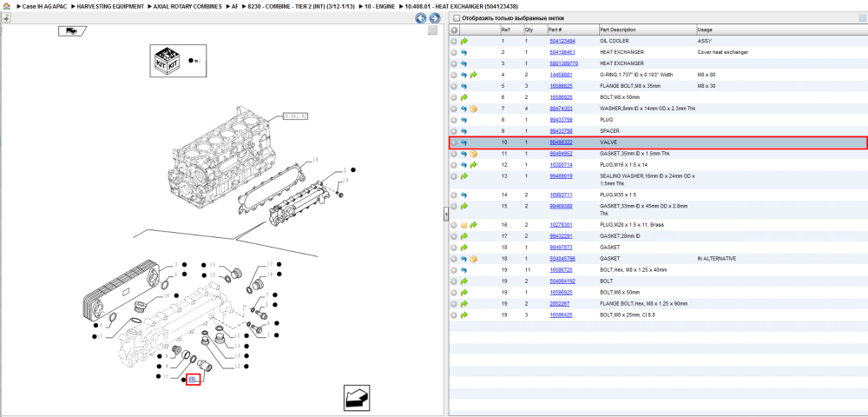Click the pin icon above the diagram
Viewport: 868px width, 417px height.
coord(5,18)
